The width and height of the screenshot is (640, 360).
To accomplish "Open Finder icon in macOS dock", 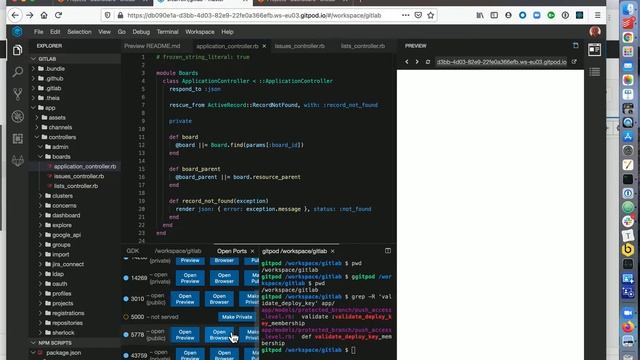I will point(628,9).
